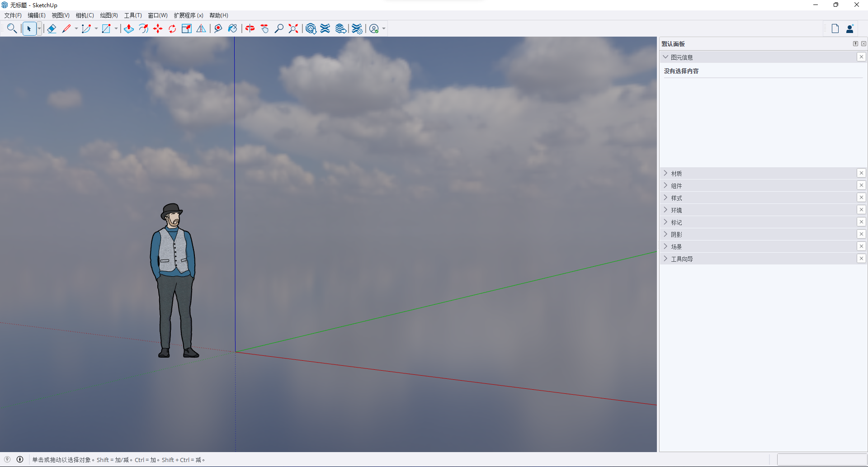Screen dimensions: 868x467
Task: Open the 扩展程序(x) menu
Action: click(x=189, y=15)
